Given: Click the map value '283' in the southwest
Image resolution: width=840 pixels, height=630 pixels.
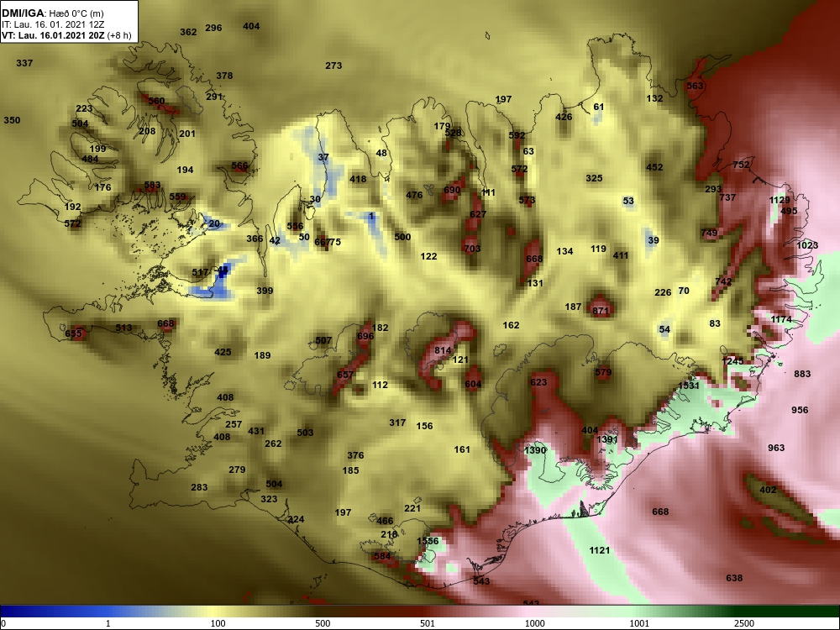Looking at the screenshot, I should (199, 487).
